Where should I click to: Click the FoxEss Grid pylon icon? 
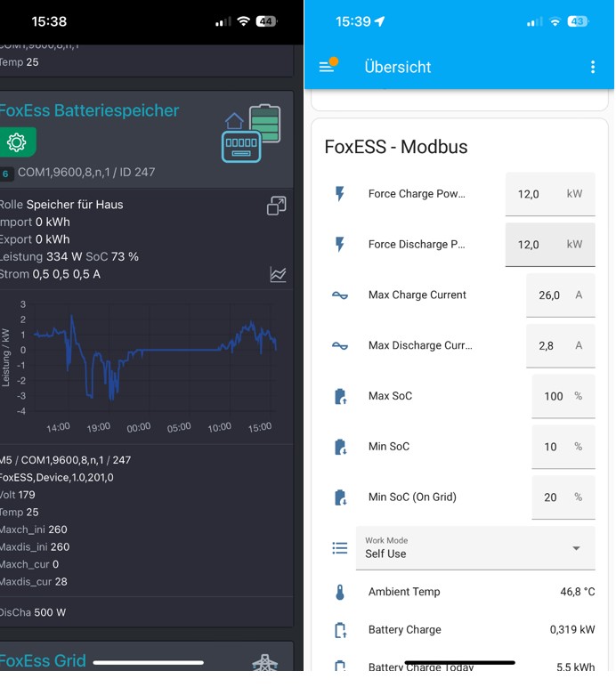(x=265, y=662)
